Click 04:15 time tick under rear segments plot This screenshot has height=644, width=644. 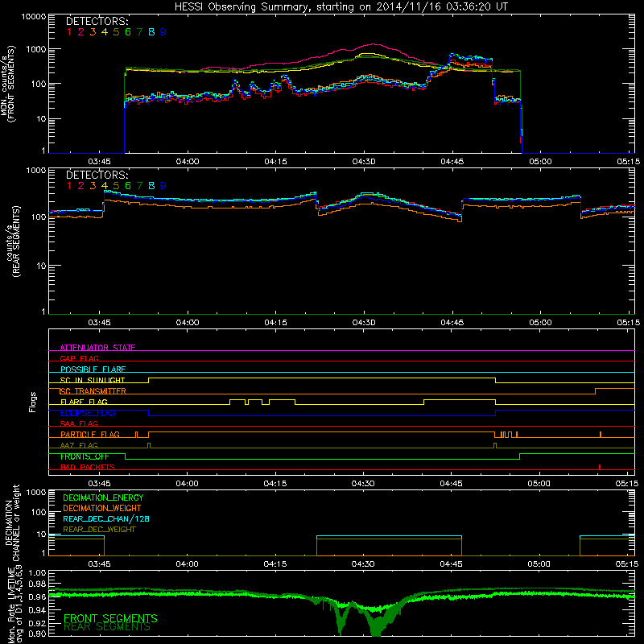(275, 323)
